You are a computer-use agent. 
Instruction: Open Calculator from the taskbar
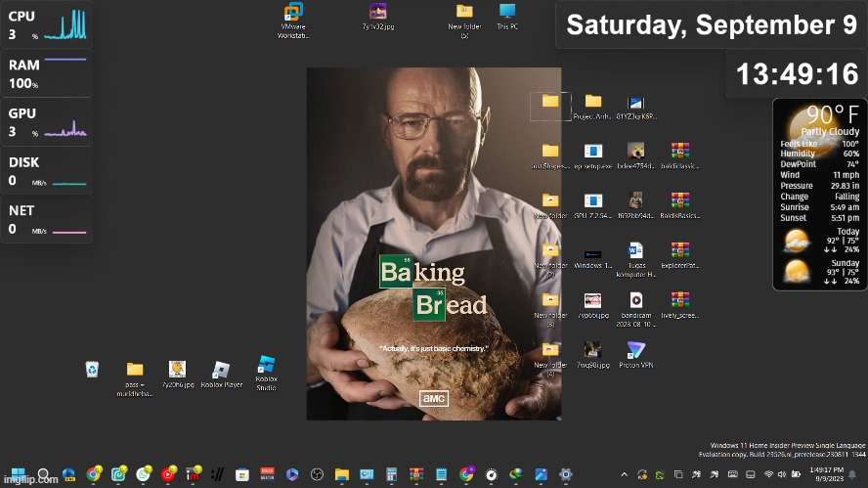pyautogui.click(x=391, y=474)
